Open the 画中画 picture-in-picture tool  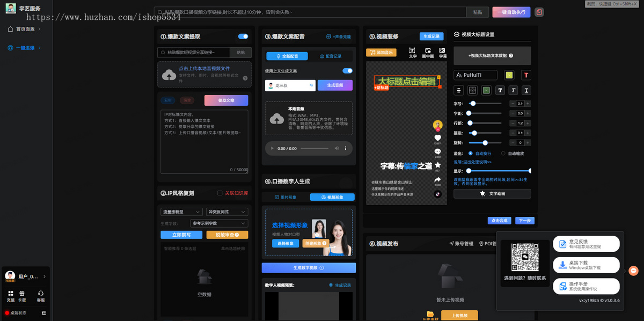coord(428,53)
